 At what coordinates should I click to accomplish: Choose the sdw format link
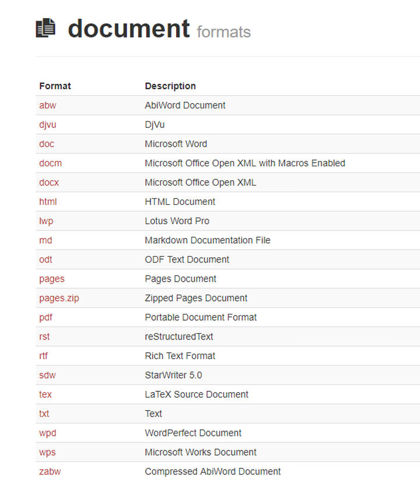[x=47, y=375]
